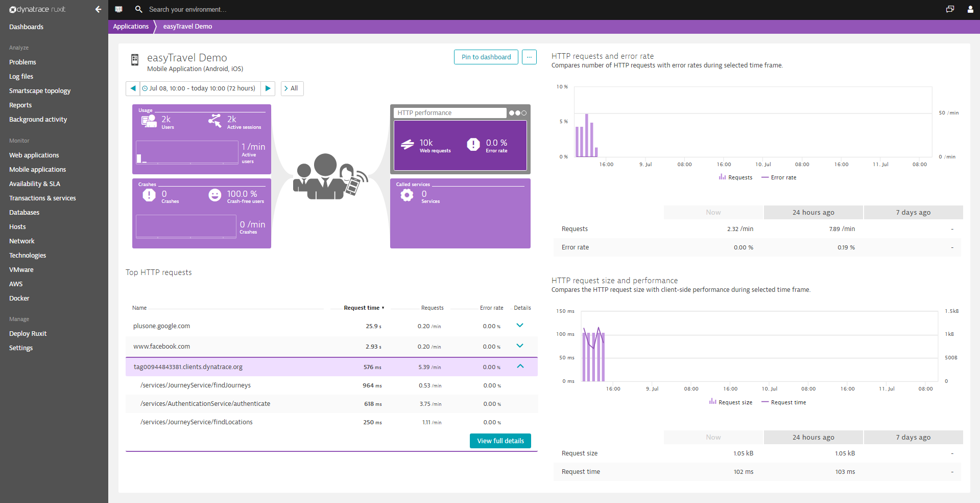The height and width of the screenshot is (503, 980).
Task: Open Smartscape topology
Action: 40,90
